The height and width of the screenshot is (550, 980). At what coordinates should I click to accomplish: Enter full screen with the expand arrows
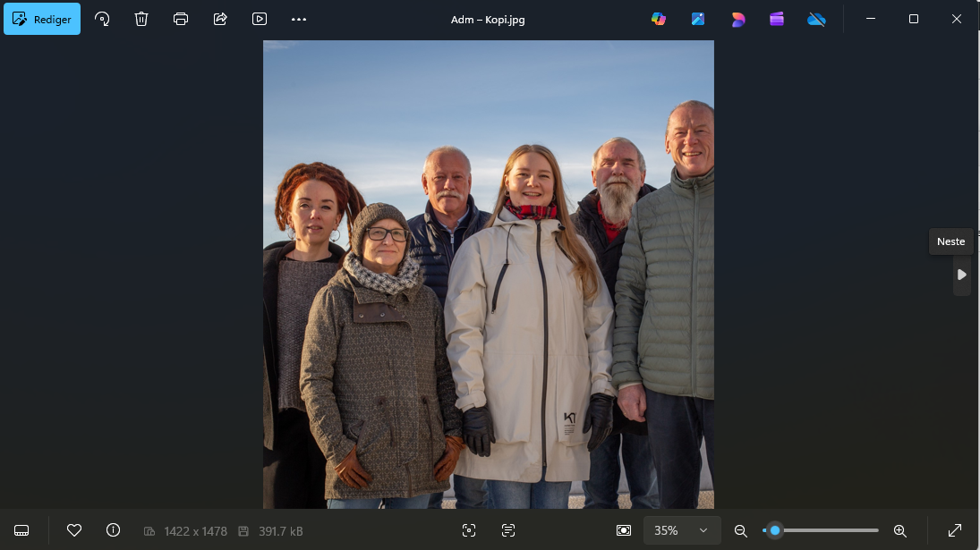coord(955,530)
